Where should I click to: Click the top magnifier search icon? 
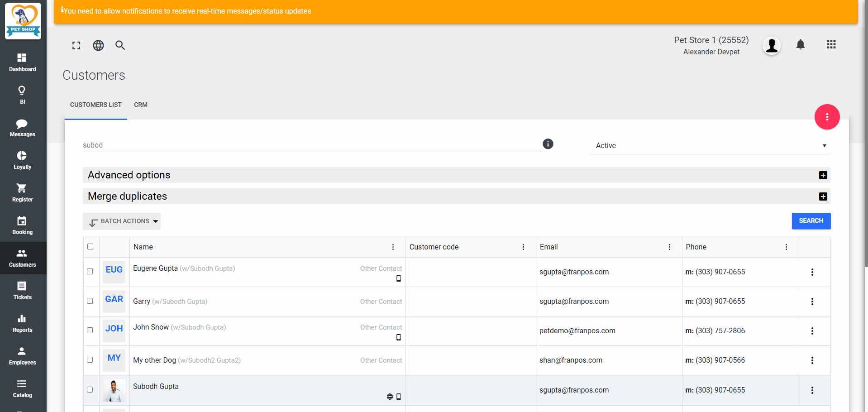pos(120,45)
